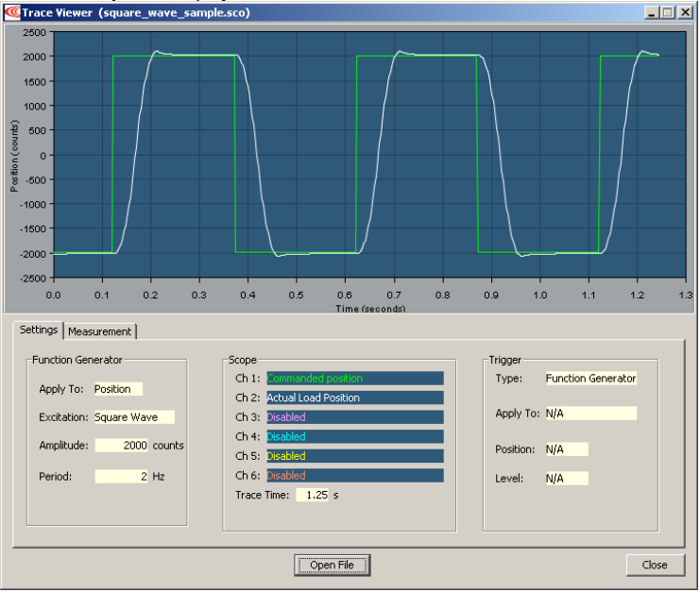Screen dimensions: 700x592
Task: Click the Trace Viewer app icon in title bar
Action: click(12, 12)
